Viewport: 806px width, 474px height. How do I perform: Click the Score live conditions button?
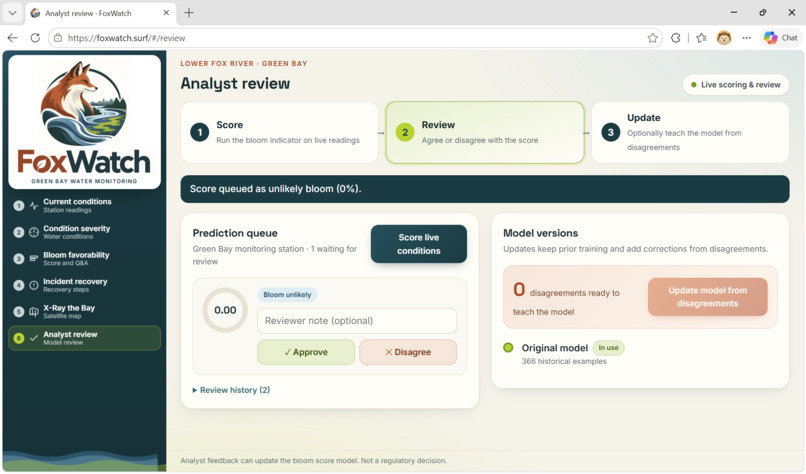pyautogui.click(x=418, y=244)
